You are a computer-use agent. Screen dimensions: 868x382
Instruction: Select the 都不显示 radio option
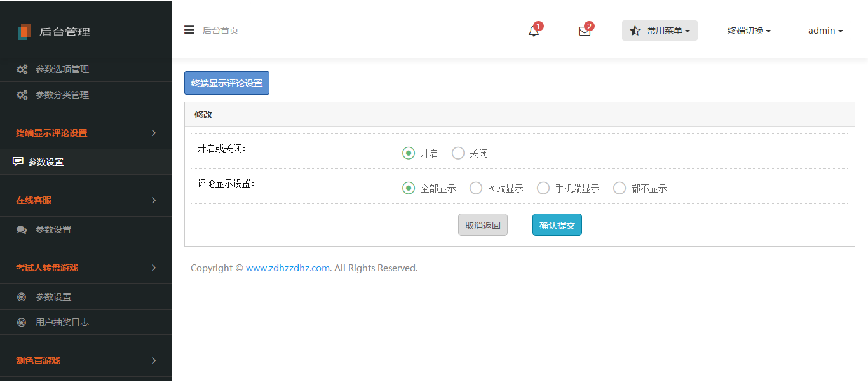point(620,188)
